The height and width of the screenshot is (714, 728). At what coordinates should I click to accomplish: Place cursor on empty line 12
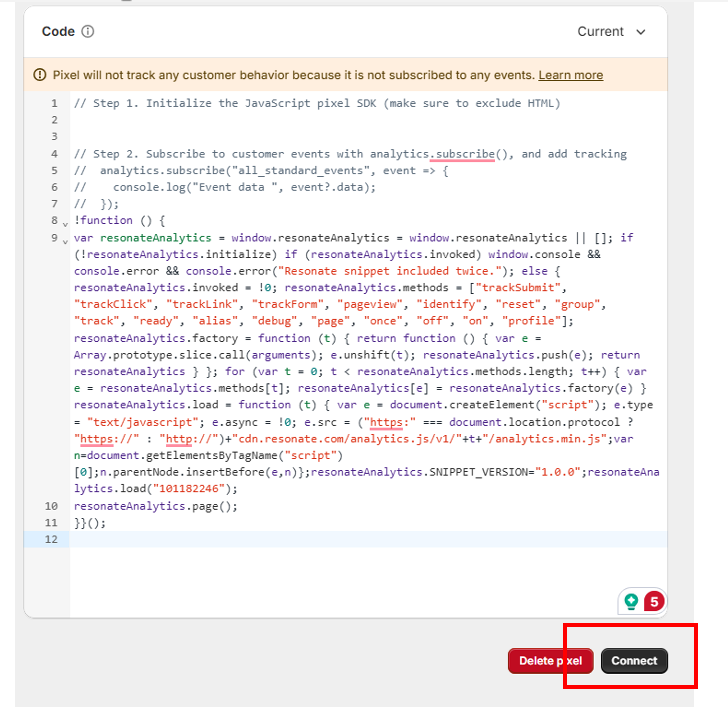(368, 539)
